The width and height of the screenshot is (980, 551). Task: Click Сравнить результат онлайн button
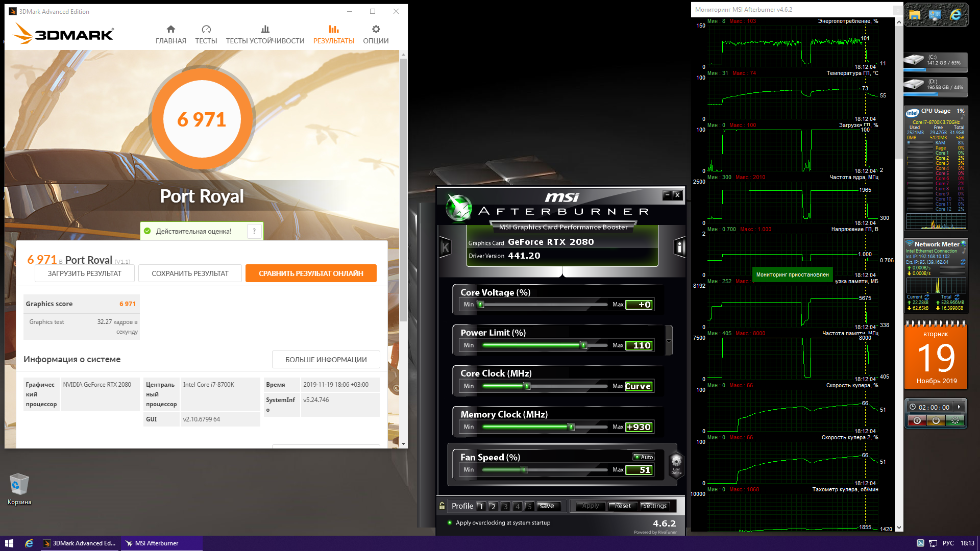tap(311, 273)
